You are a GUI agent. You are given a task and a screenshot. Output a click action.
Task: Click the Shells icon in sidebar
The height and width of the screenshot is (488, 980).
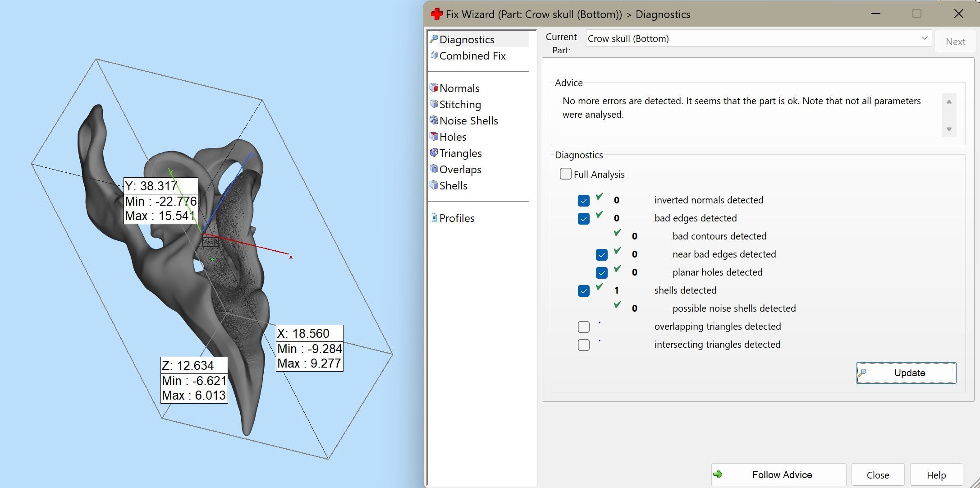(434, 185)
